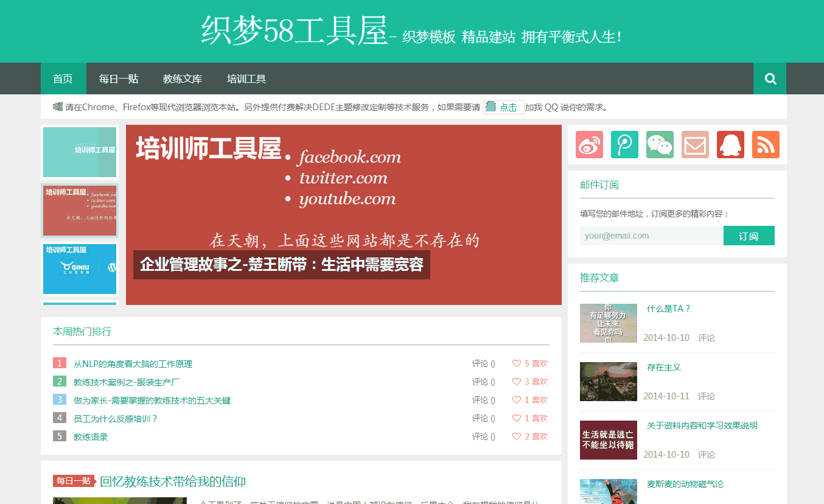824x504 pixels.
Task: Open the 每日一贴 menu item
Action: tap(119, 79)
